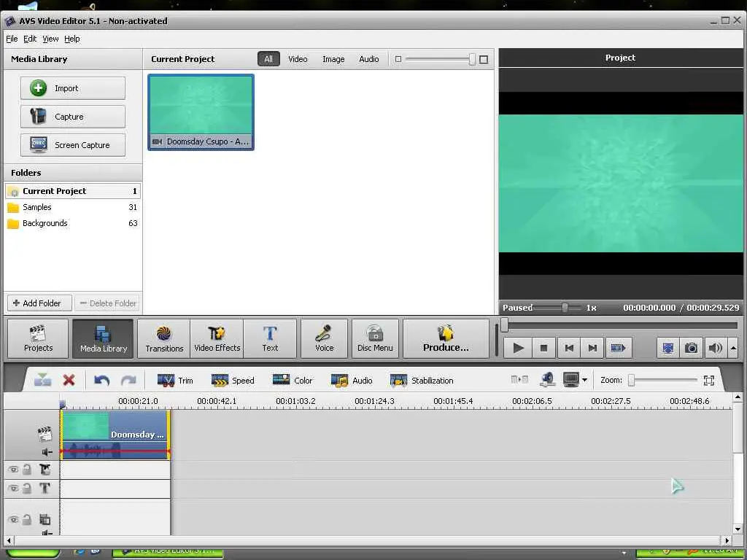Image resolution: width=747 pixels, height=560 pixels.
Task: Click the Add Folder button
Action: pos(39,303)
